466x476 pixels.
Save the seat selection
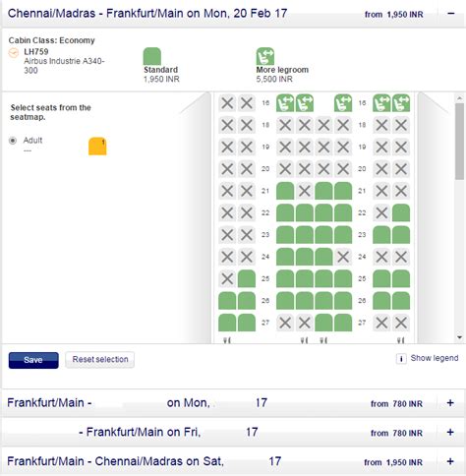click(x=33, y=360)
